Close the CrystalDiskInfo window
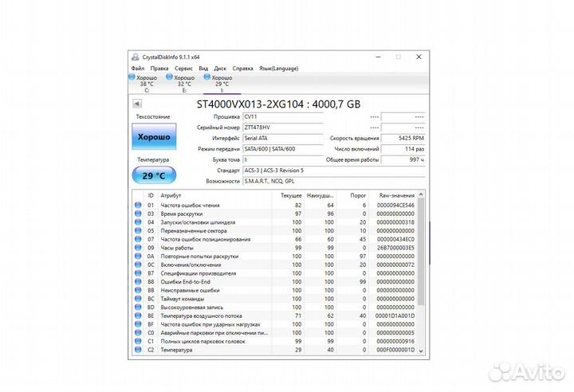Screen dimensions: 574x392 [x=419, y=57]
